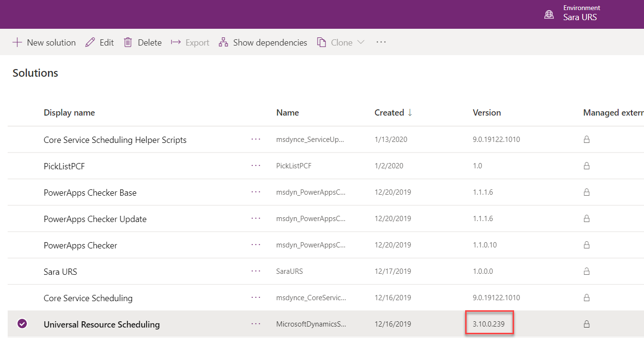The width and height of the screenshot is (644, 340).
Task: Open Show dependencies via its icon
Action: point(223,42)
